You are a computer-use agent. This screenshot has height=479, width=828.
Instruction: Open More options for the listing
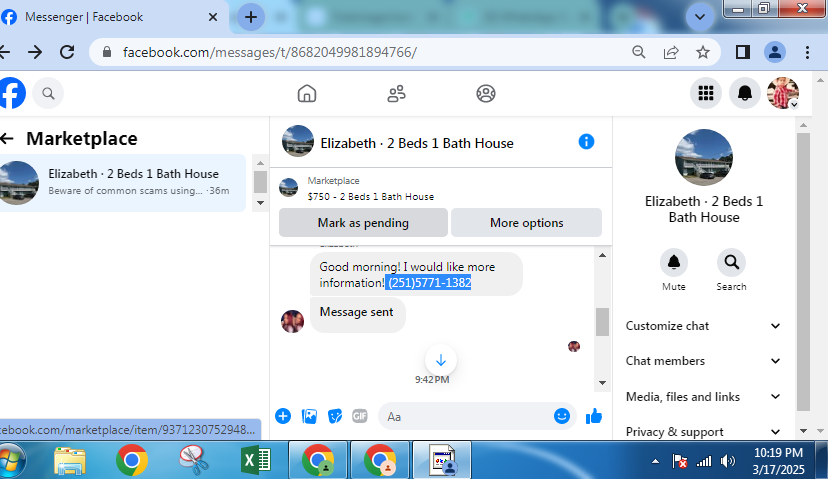(x=526, y=223)
